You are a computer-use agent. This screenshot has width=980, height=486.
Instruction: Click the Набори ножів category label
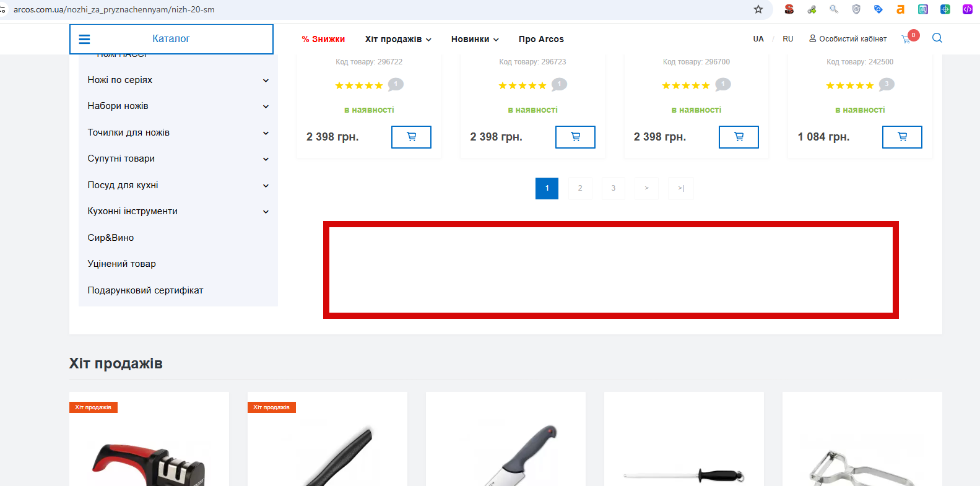tap(118, 106)
